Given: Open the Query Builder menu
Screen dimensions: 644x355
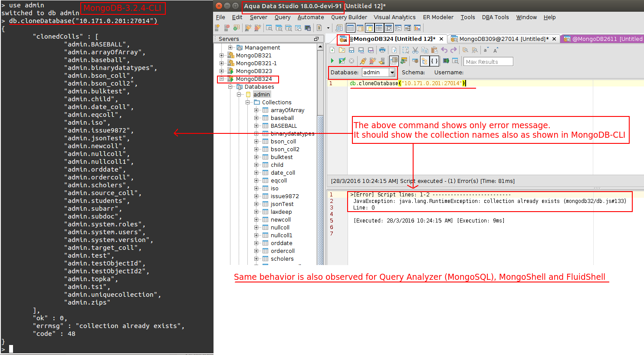Looking at the screenshot, I should [x=349, y=17].
